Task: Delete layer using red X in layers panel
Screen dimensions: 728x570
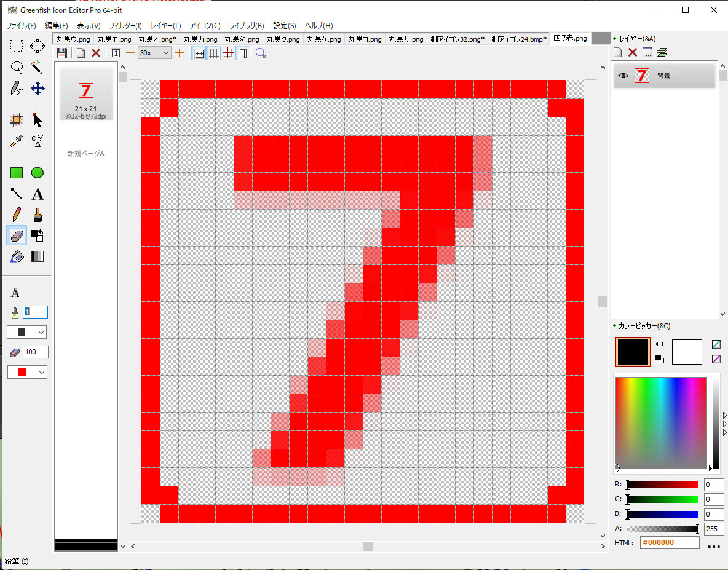Action: click(x=632, y=52)
